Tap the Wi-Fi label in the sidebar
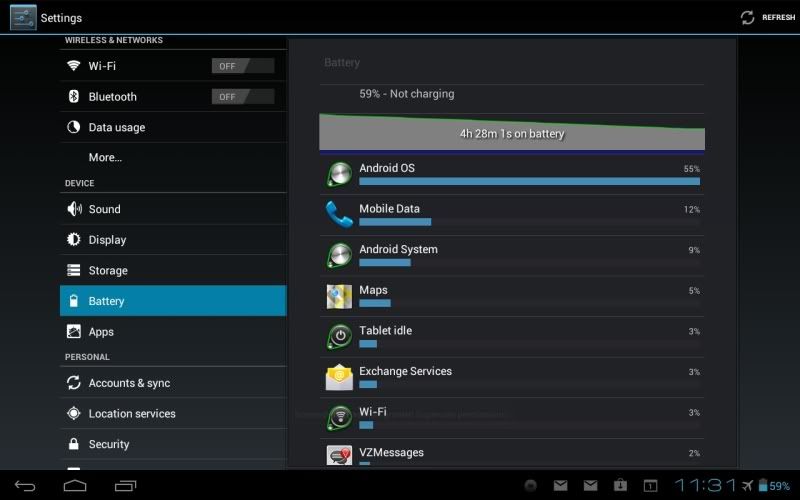This screenshot has height=500, width=800. (102, 66)
